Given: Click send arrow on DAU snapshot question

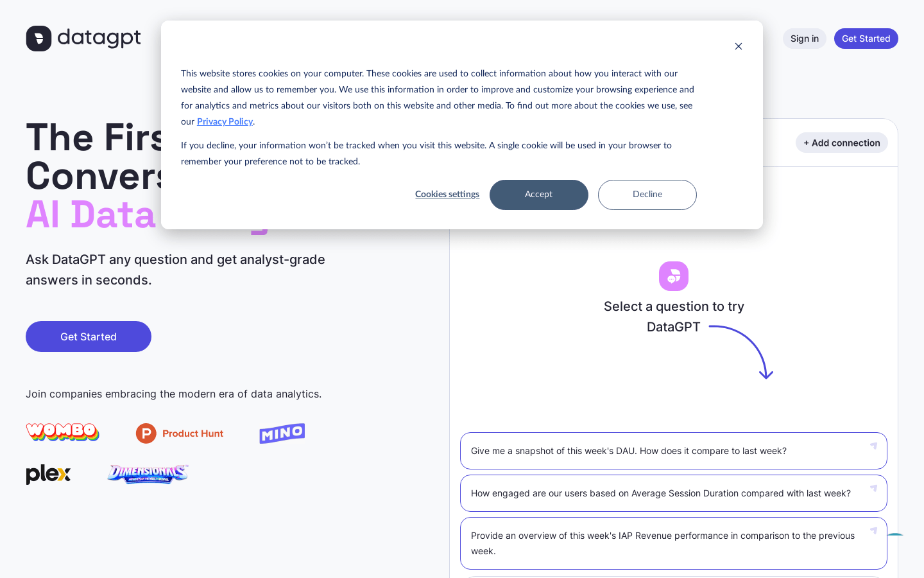Looking at the screenshot, I should (x=873, y=446).
